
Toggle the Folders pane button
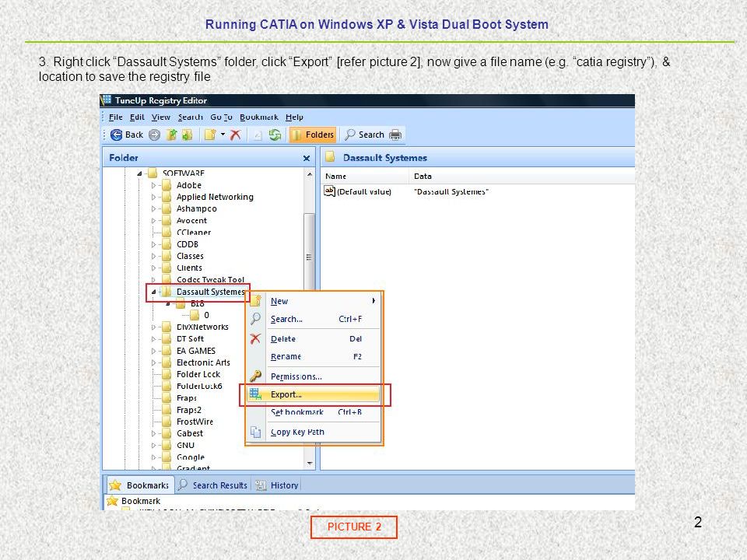coord(313,135)
